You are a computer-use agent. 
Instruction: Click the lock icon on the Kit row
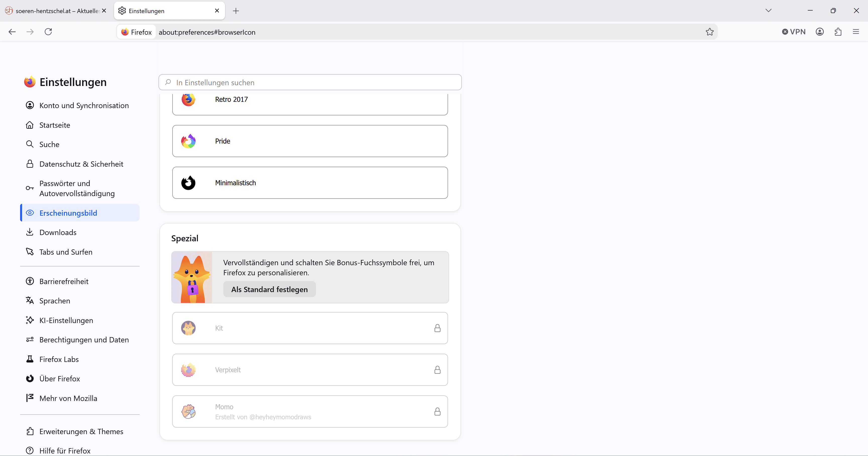pyautogui.click(x=437, y=328)
